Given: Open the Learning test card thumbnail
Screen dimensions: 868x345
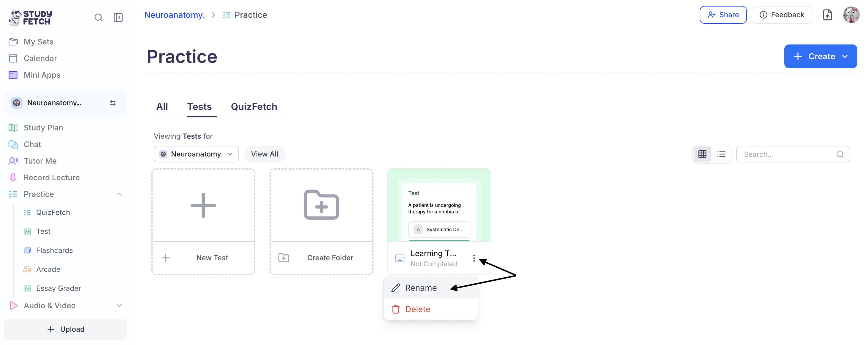Looking at the screenshot, I should coord(439,205).
